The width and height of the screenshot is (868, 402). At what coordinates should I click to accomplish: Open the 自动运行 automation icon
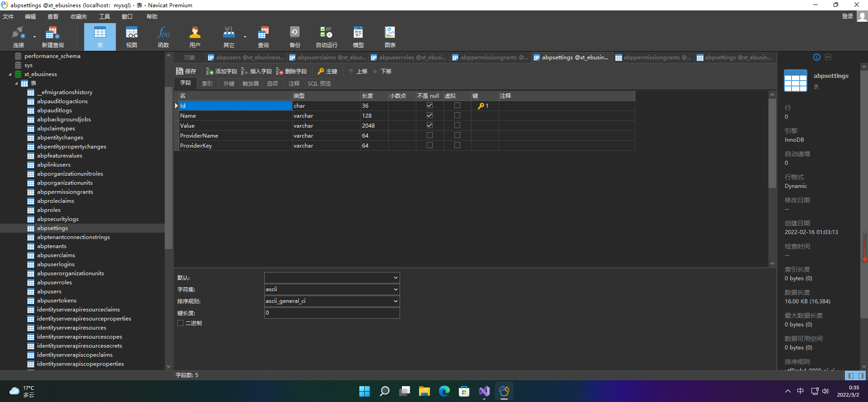[326, 37]
